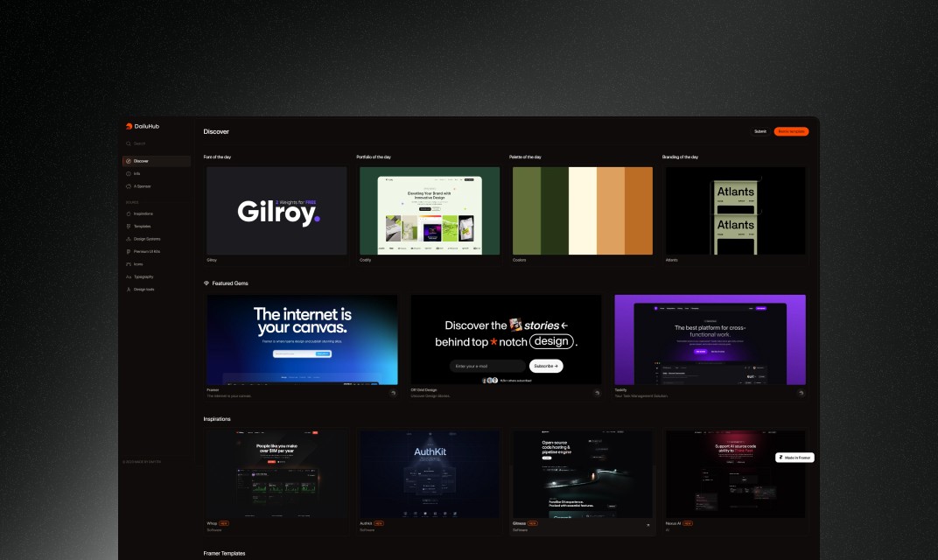Click 'Discover Design Stories.' caption text
938x560 pixels.
(x=430, y=396)
